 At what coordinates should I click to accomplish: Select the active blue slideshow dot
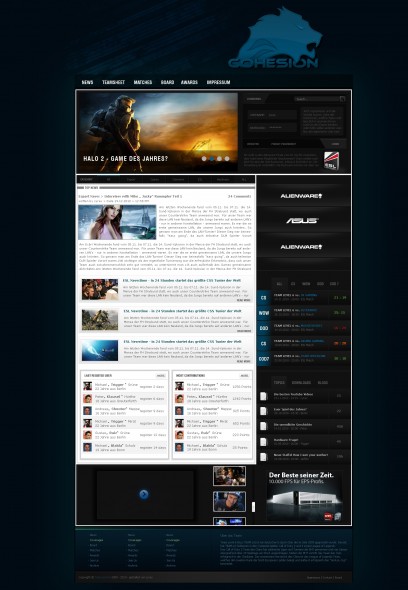click(x=212, y=159)
